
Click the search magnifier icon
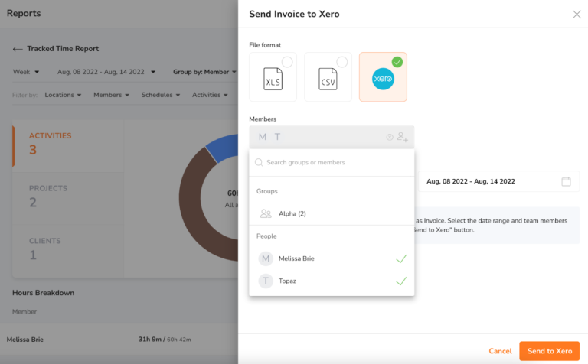pos(259,162)
